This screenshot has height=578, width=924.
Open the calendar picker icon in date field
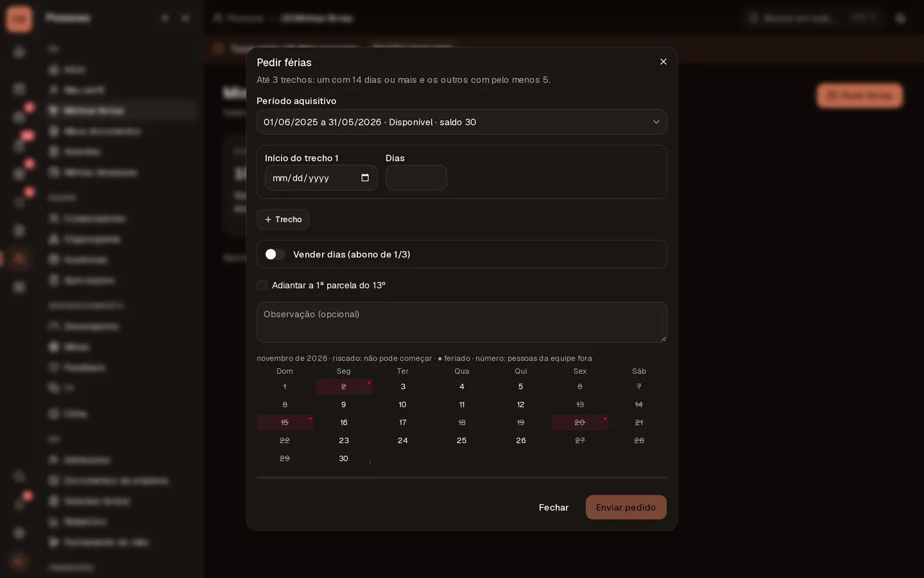click(x=365, y=178)
